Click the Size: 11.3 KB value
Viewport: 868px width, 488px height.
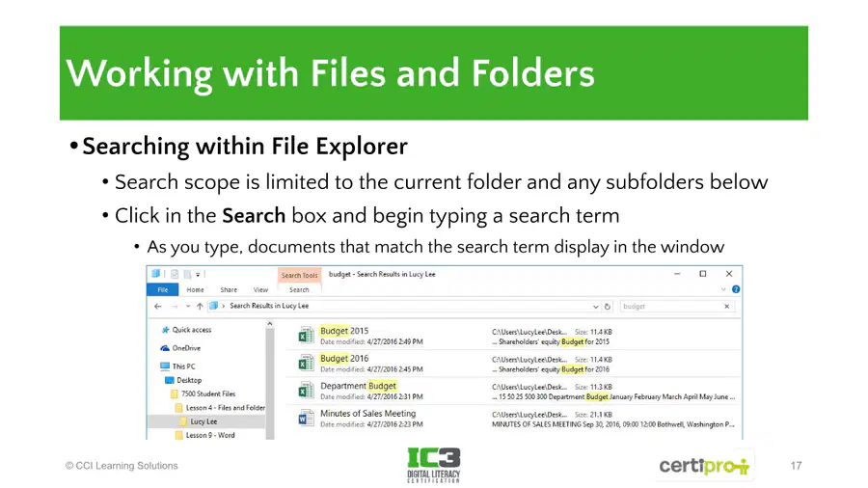pyautogui.click(x=593, y=388)
